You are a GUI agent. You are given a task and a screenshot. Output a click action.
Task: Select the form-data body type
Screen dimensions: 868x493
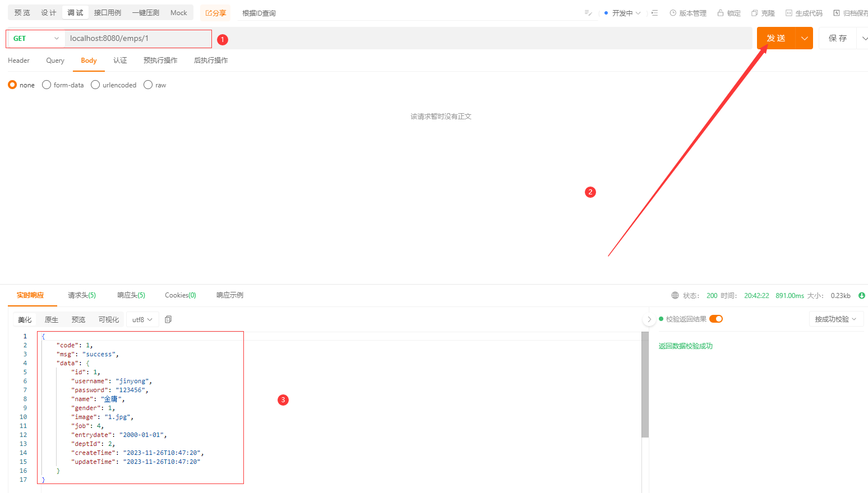click(47, 85)
